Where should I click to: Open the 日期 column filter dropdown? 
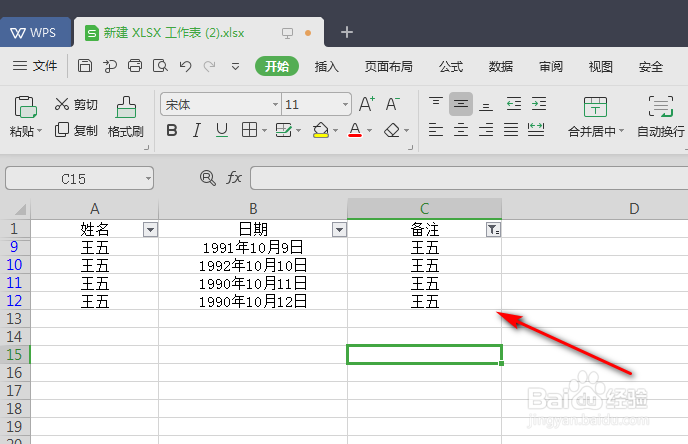(339, 229)
